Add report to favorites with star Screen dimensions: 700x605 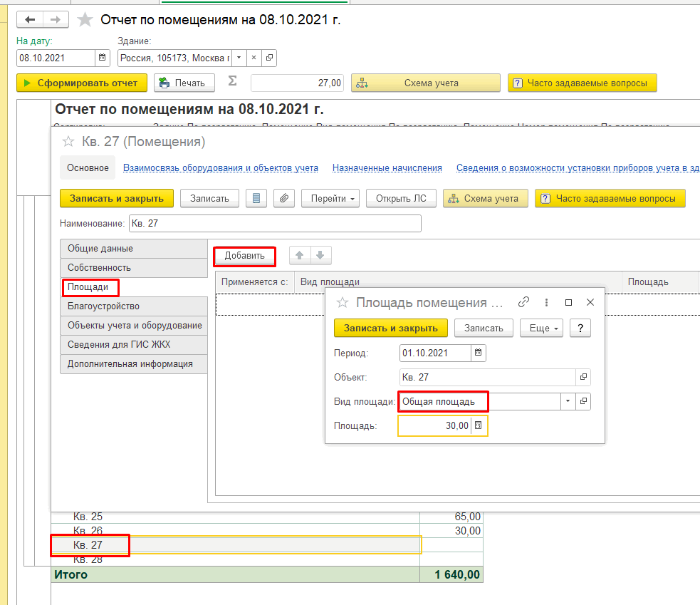[85, 20]
